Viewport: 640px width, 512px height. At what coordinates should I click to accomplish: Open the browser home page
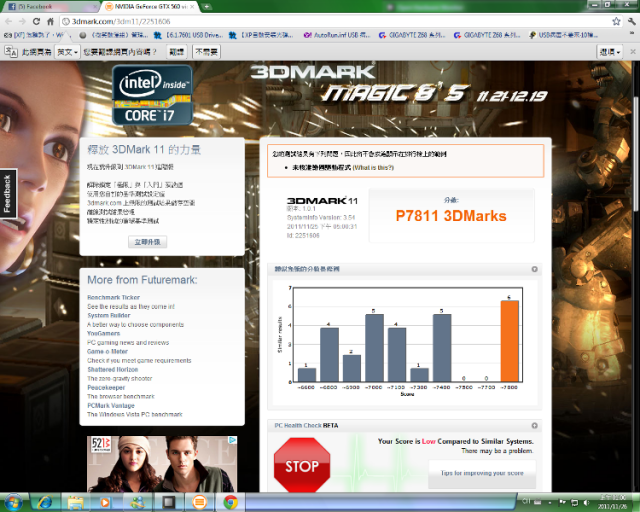pos(50,22)
